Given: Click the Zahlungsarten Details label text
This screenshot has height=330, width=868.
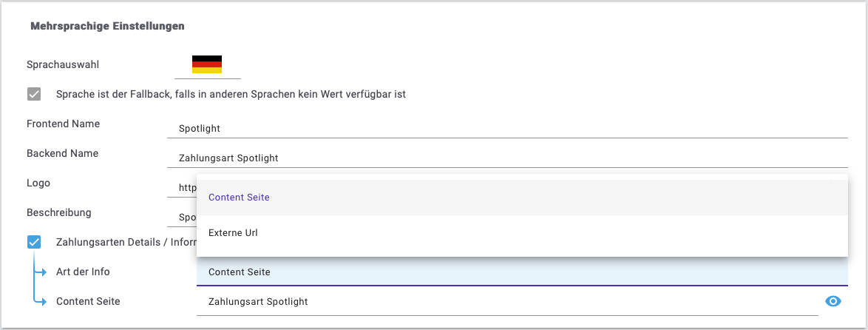Looking at the screenshot, I should click(122, 242).
